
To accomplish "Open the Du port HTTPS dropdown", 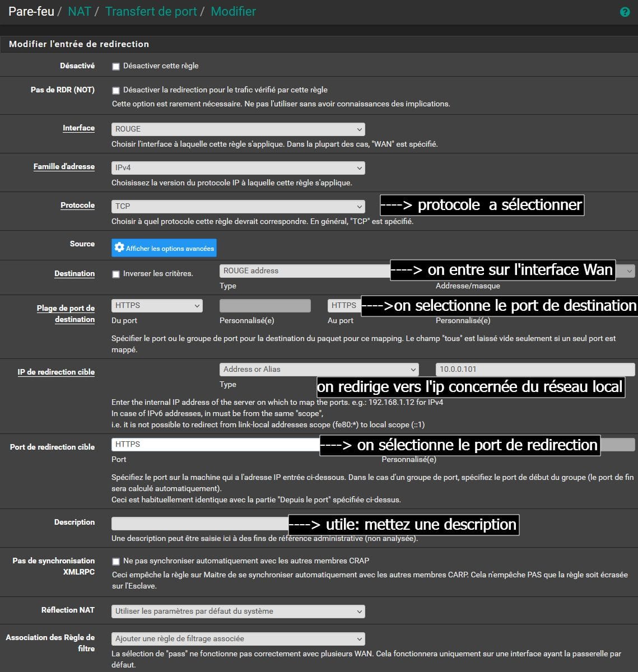I will 157,305.
